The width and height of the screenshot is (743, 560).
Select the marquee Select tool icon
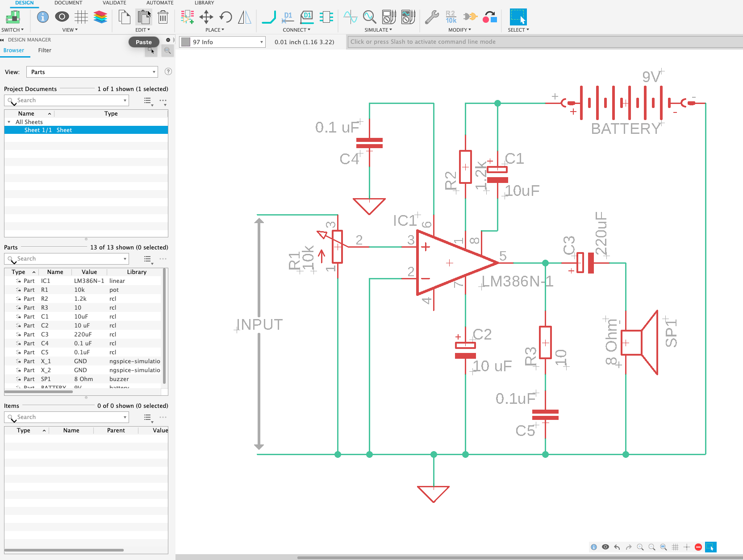518,17
